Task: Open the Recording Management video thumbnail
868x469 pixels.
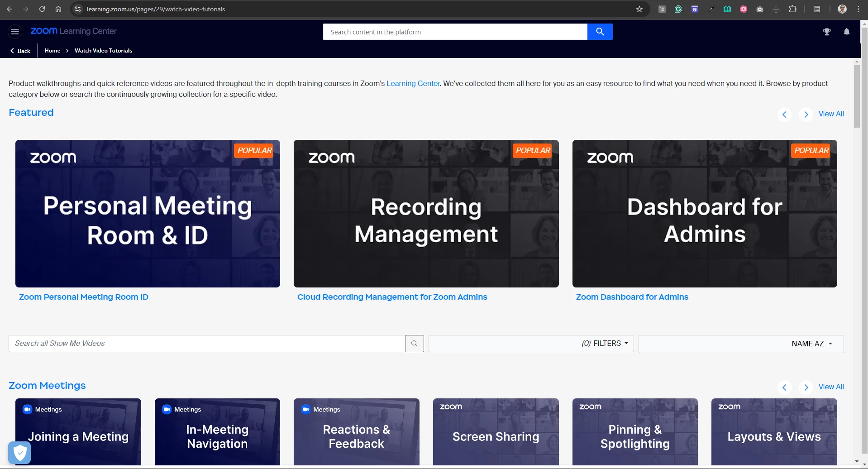Action: coord(426,214)
